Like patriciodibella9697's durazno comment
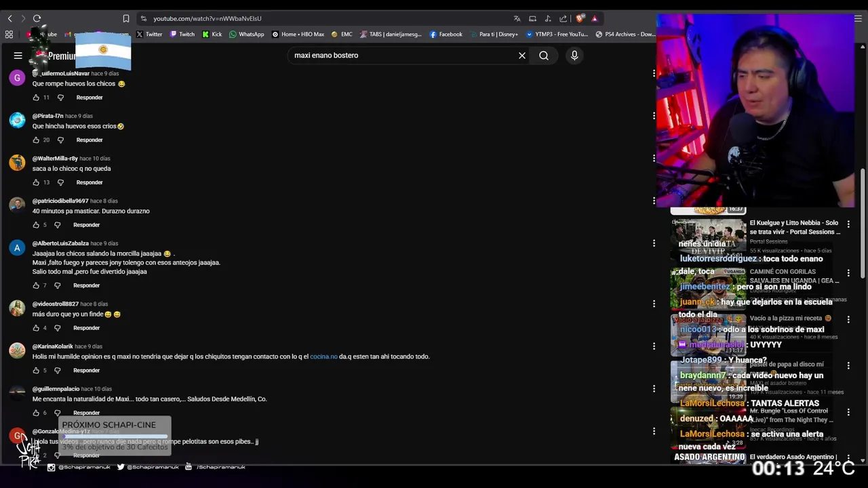This screenshot has height=488, width=868. point(36,225)
